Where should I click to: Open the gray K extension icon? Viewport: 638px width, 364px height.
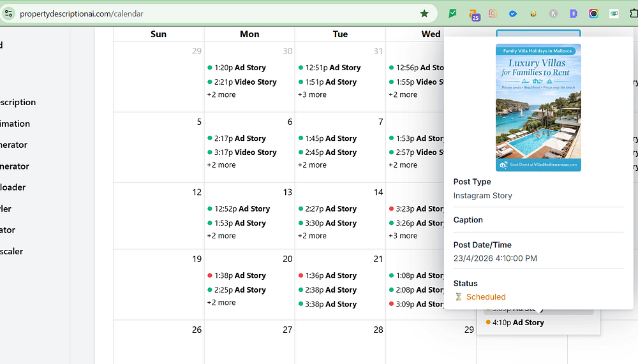click(x=553, y=13)
